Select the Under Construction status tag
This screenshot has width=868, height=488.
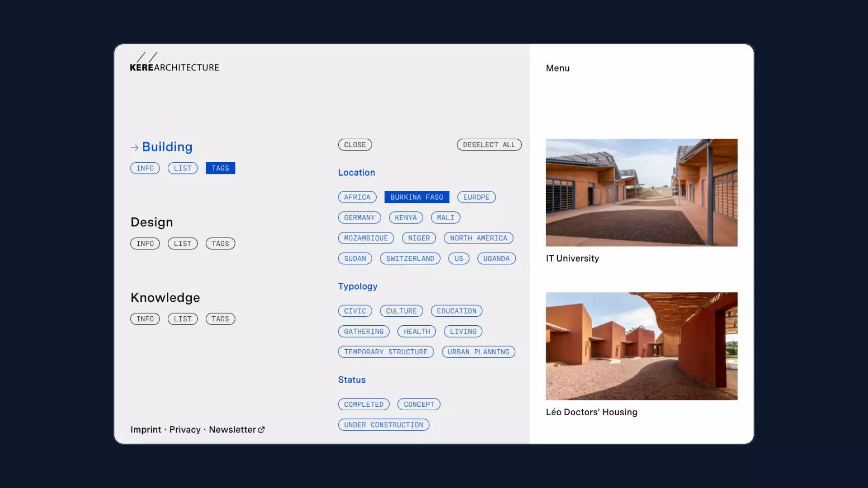coord(383,425)
